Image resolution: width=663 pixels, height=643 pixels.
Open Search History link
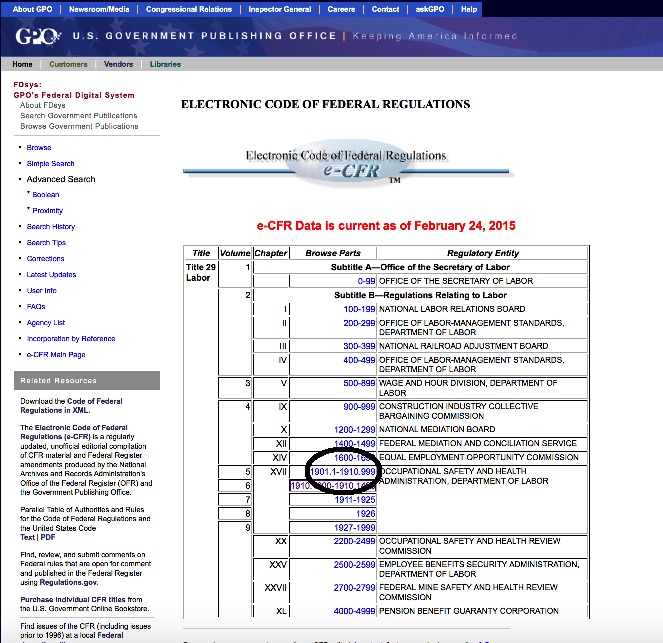[x=51, y=227]
